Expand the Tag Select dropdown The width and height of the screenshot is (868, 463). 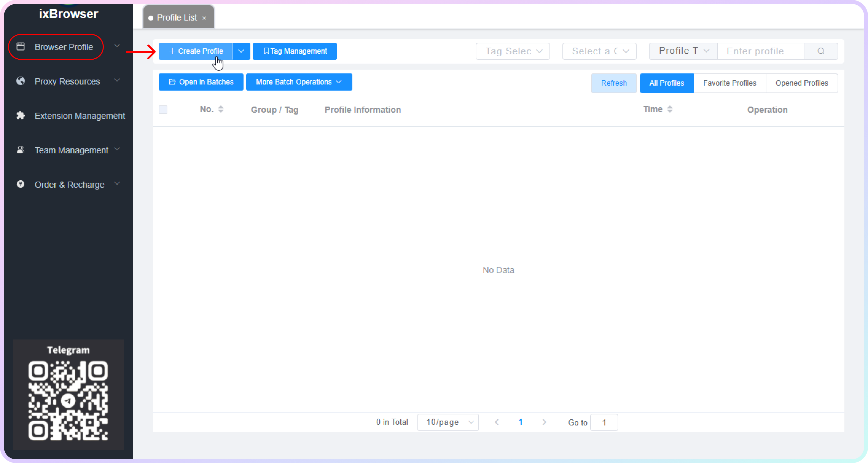[x=513, y=51]
